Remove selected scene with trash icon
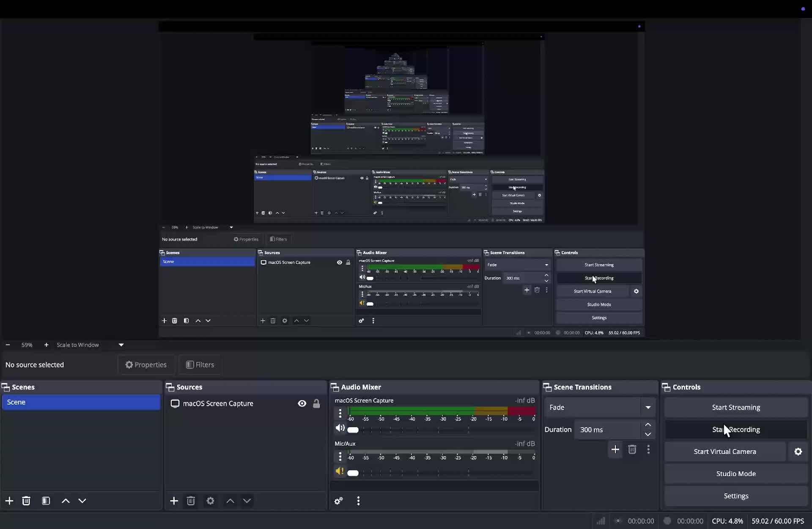The height and width of the screenshot is (529, 812). [x=26, y=501]
